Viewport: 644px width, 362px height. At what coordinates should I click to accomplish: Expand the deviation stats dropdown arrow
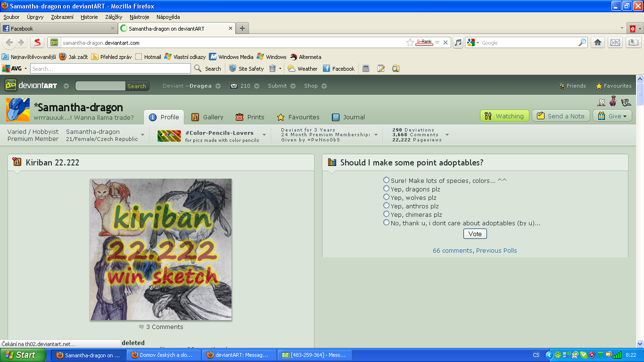tap(447, 135)
